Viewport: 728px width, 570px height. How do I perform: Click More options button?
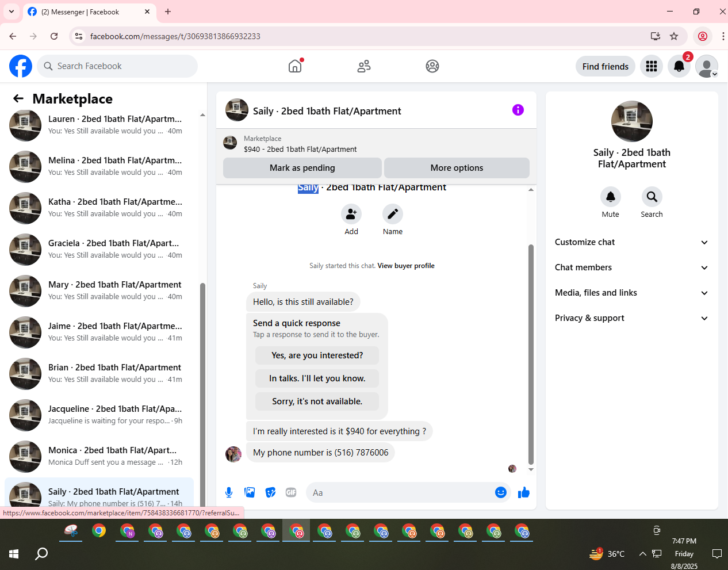coord(457,168)
